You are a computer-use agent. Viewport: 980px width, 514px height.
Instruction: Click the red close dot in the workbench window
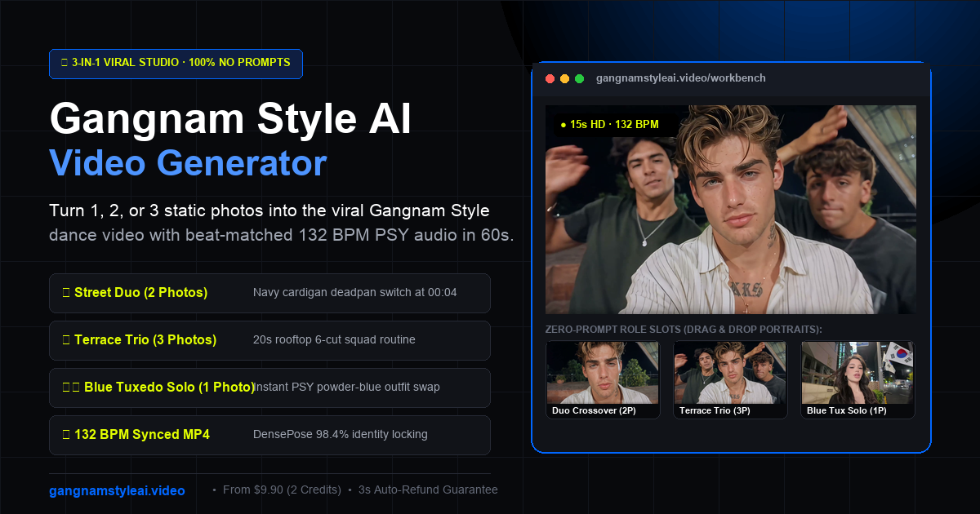(550, 78)
